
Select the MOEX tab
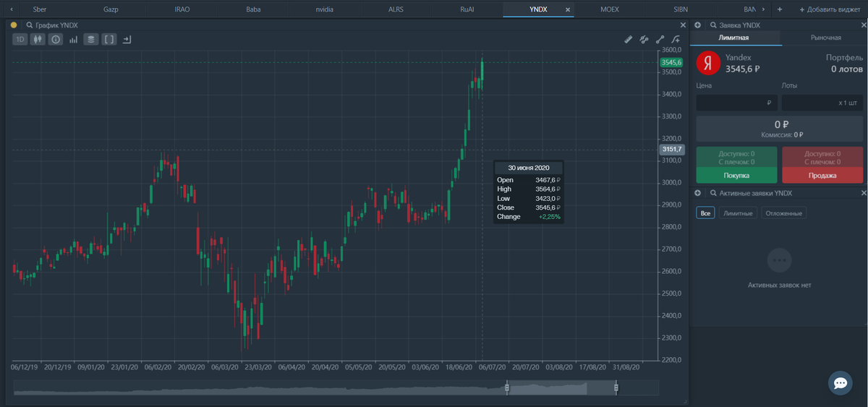click(x=610, y=9)
